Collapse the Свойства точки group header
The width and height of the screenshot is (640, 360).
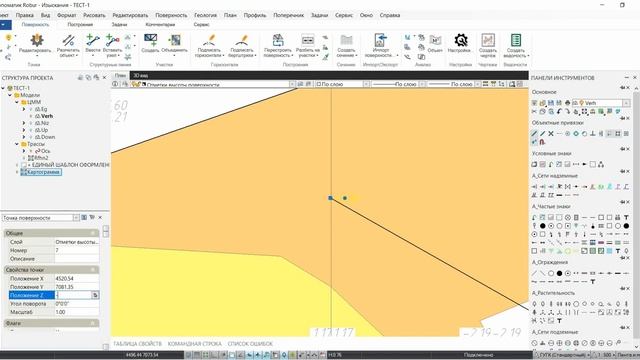[x=51, y=270]
